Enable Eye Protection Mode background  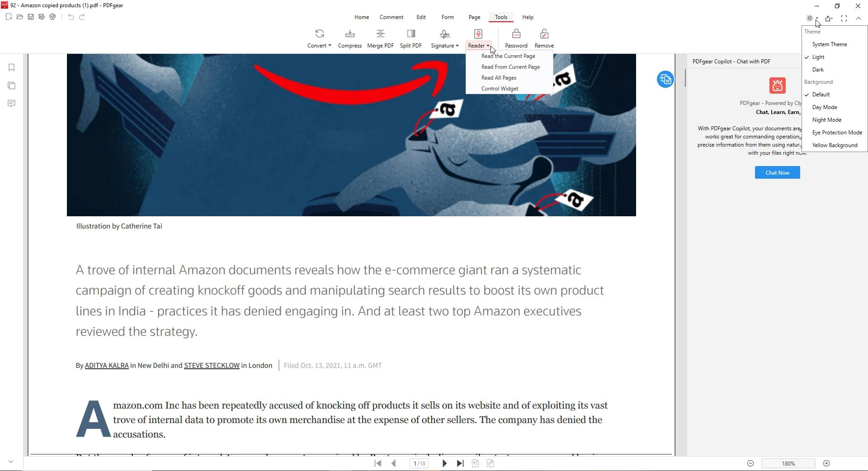[x=835, y=133]
